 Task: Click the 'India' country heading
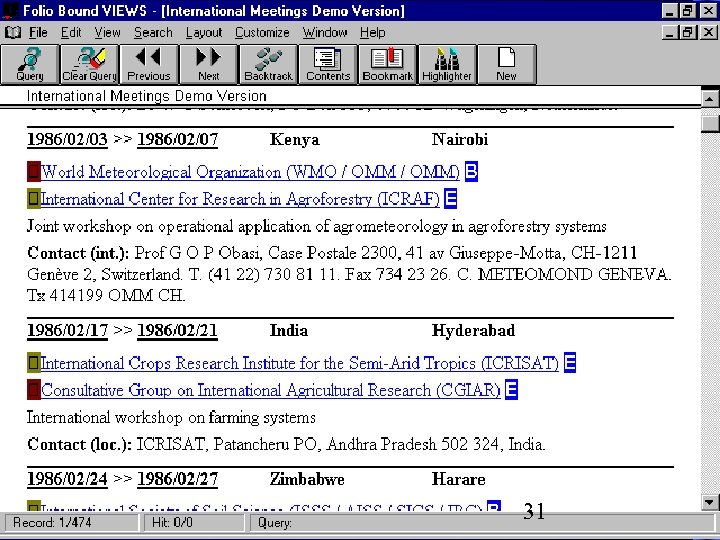[x=288, y=330]
